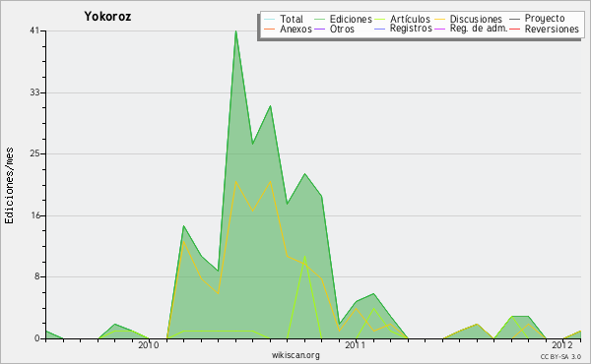Click the 8 y-axis value

pyautogui.click(x=37, y=277)
